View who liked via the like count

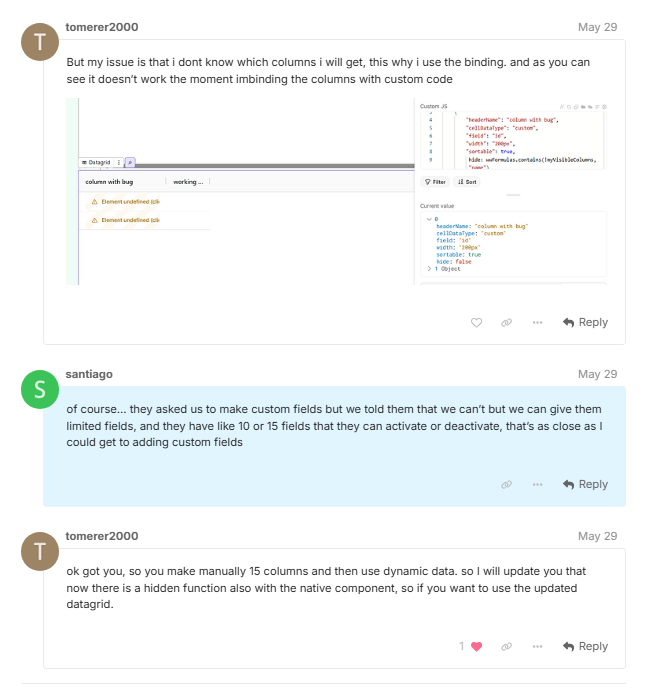click(461, 646)
